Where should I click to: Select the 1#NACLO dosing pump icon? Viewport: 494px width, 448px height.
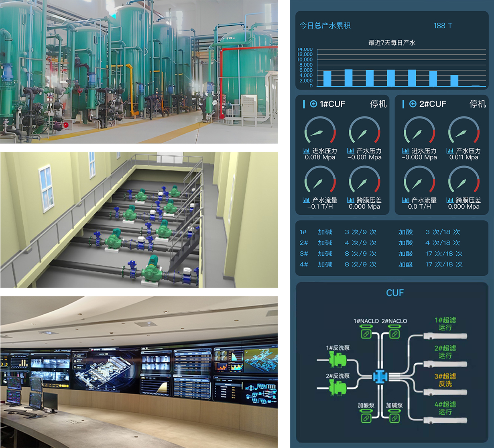click(366, 334)
